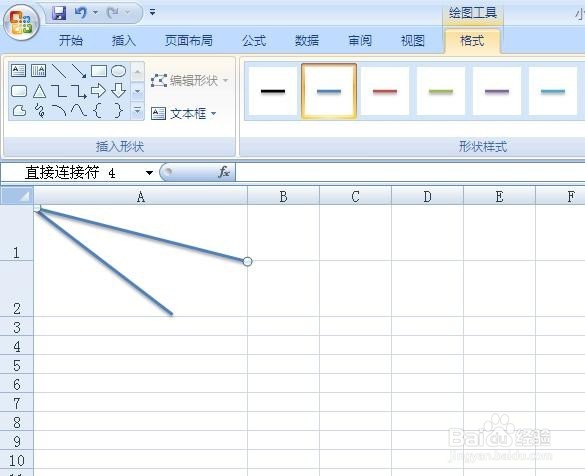Select column B header
585x476 pixels.
coord(284,196)
